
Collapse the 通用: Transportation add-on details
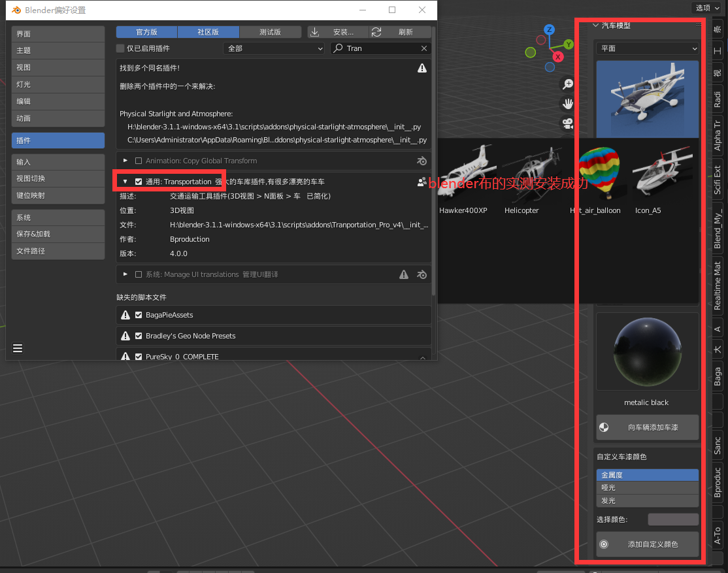point(125,182)
